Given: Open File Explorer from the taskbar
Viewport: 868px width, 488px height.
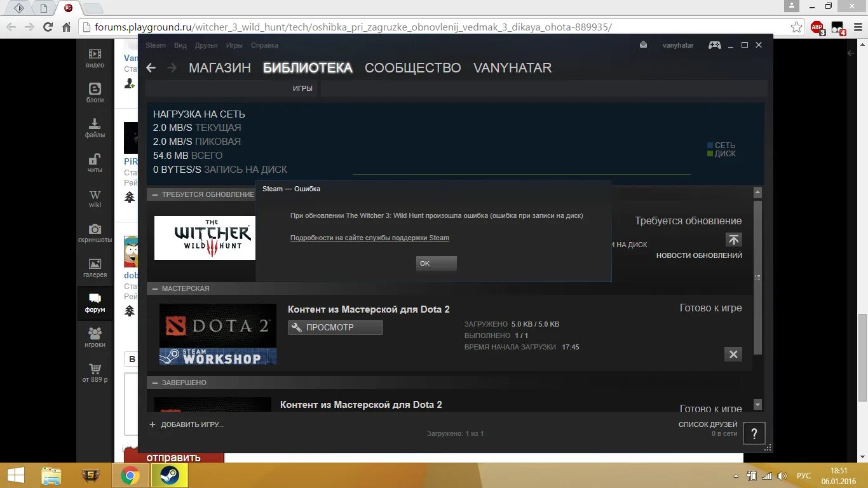Looking at the screenshot, I should tap(51, 475).
